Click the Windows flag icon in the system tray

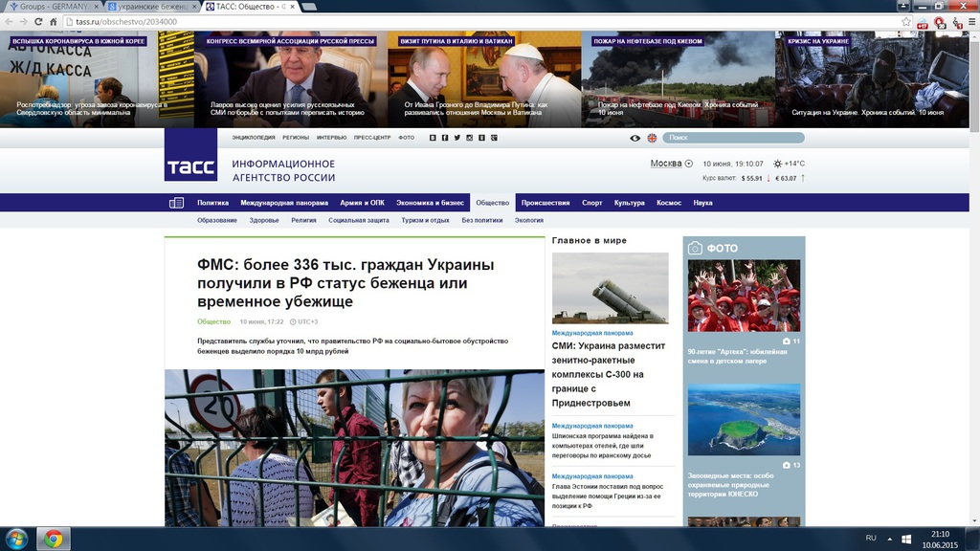(905, 539)
